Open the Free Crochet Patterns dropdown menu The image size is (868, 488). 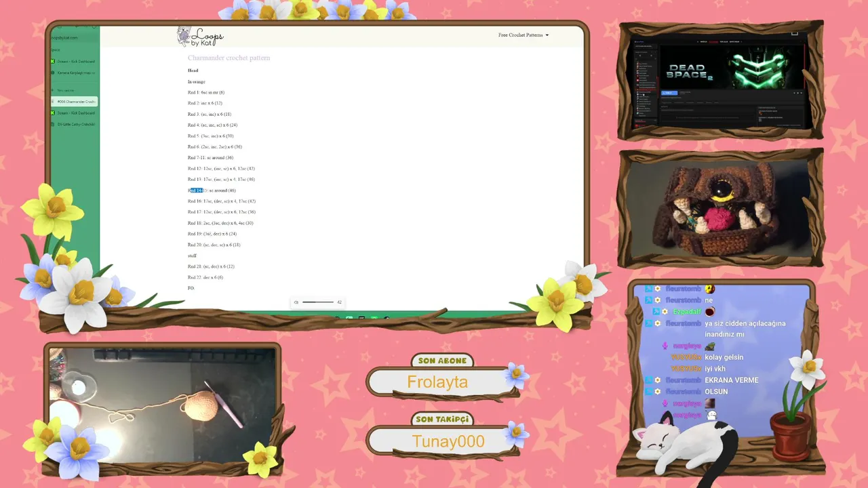(x=524, y=35)
